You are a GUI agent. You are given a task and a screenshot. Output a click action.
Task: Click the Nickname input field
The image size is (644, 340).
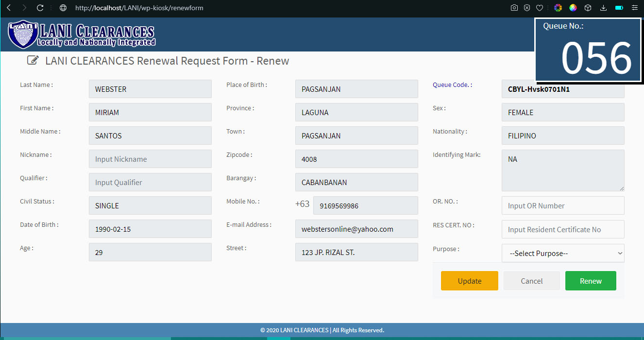(x=150, y=159)
